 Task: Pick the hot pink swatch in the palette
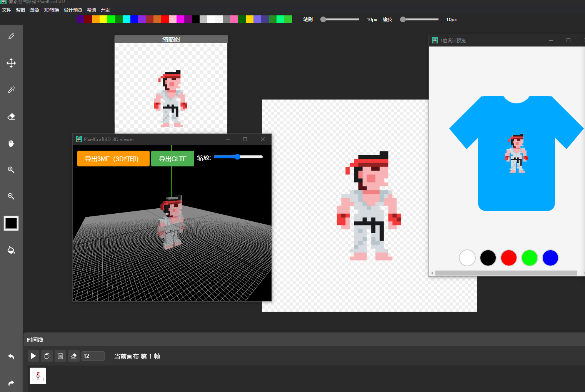click(x=234, y=19)
